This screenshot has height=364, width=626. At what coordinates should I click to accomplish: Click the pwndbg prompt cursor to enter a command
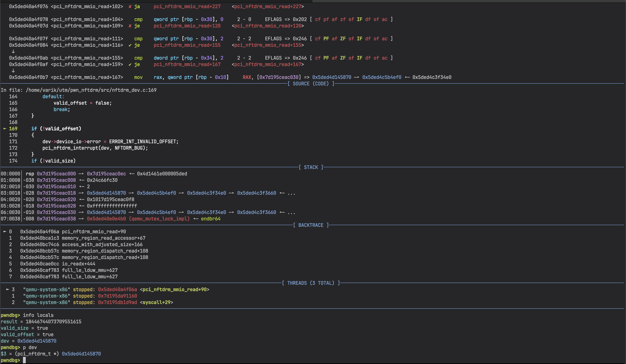[x=24, y=360]
